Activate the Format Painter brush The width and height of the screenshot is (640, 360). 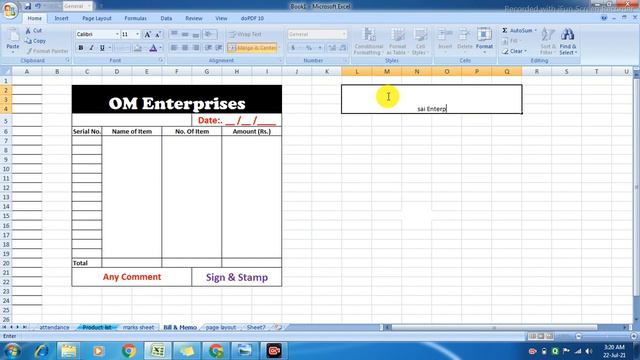[x=47, y=51]
